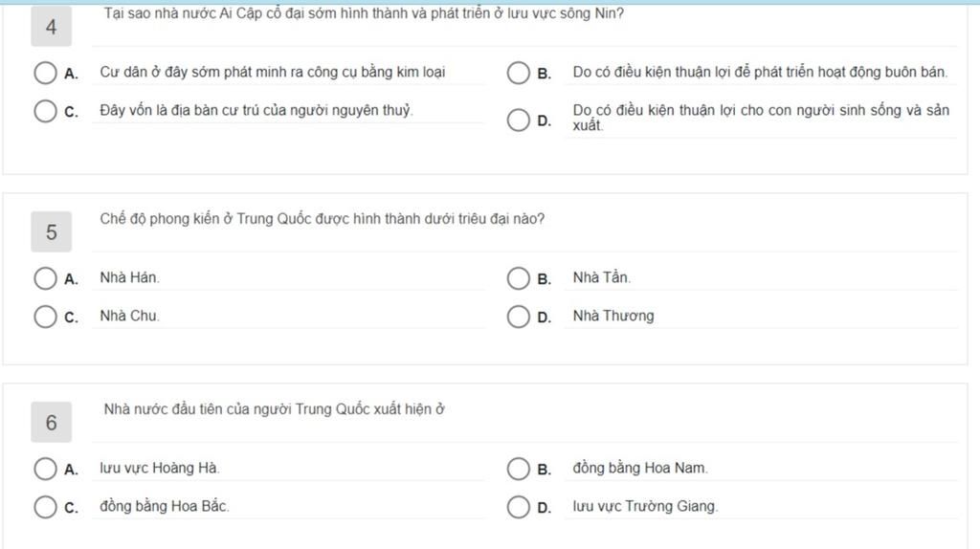Click the question number 4 badge
980x549 pixels.
coord(51,28)
